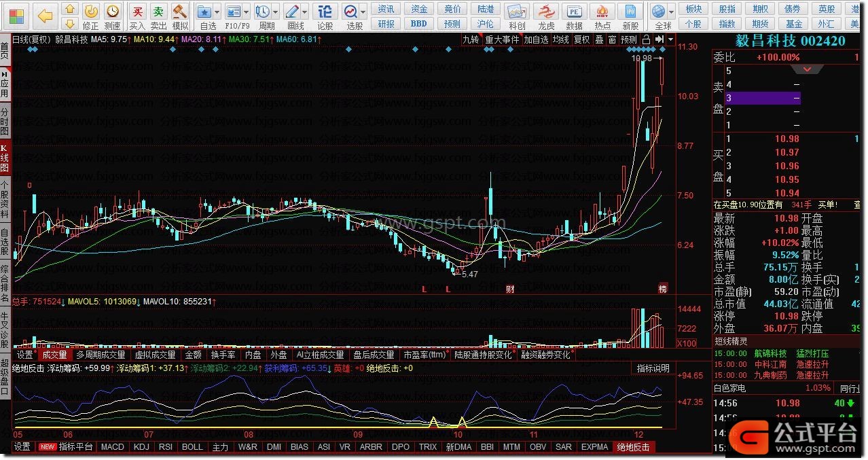Switch to the KDJ indicator tab
The width and height of the screenshot is (868, 460).
(141, 447)
